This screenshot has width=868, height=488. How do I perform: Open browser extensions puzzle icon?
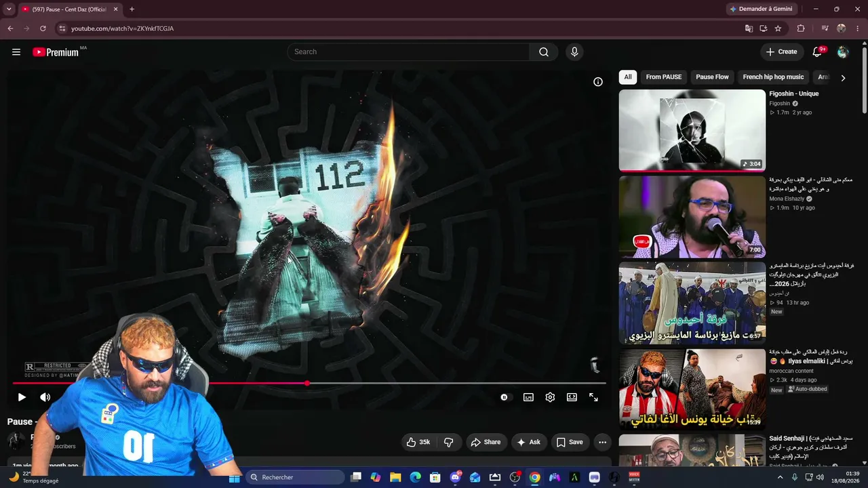point(801,28)
